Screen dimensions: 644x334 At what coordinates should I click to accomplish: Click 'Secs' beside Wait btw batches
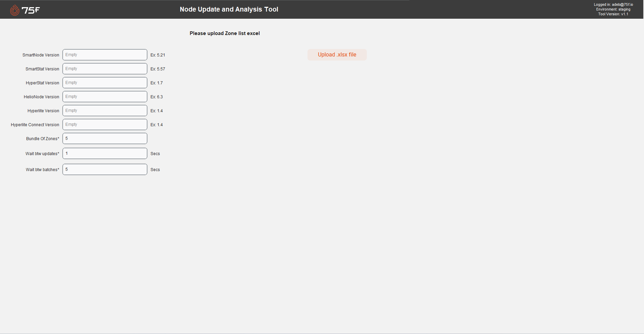155,170
